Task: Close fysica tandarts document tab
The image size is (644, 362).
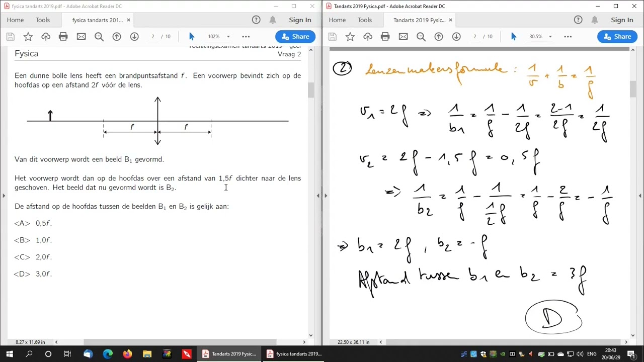Action: point(128,20)
